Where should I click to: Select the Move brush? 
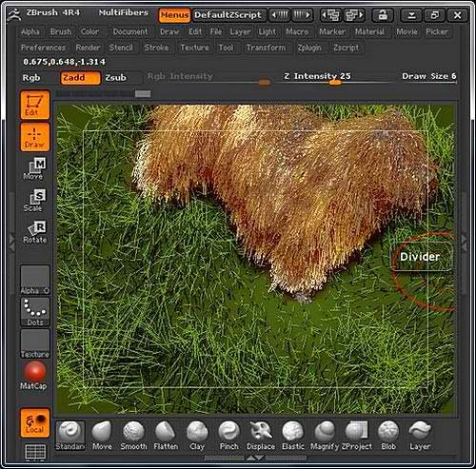tap(102, 436)
